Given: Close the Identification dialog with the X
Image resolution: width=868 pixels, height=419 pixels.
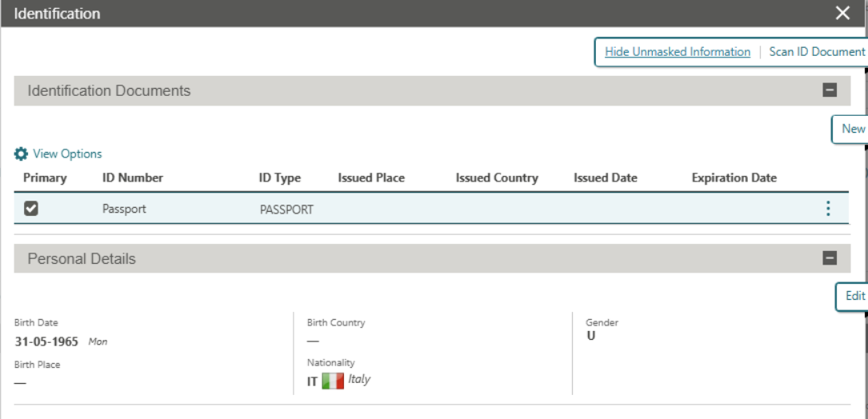Looking at the screenshot, I should click(x=842, y=14).
